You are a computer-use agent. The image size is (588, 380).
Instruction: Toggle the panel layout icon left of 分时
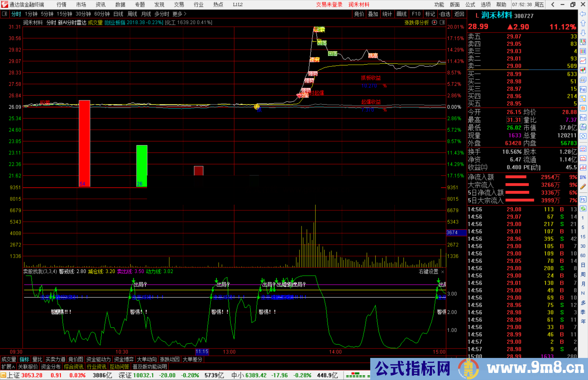pos(5,14)
